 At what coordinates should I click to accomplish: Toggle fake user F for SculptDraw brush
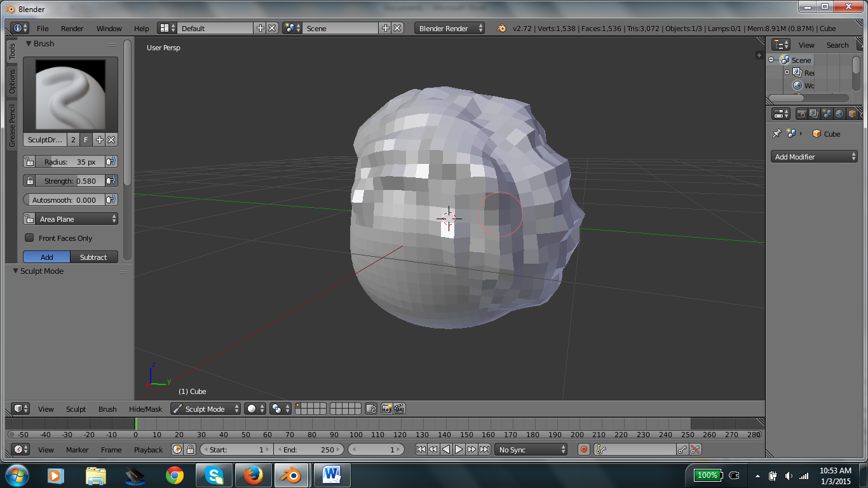86,140
